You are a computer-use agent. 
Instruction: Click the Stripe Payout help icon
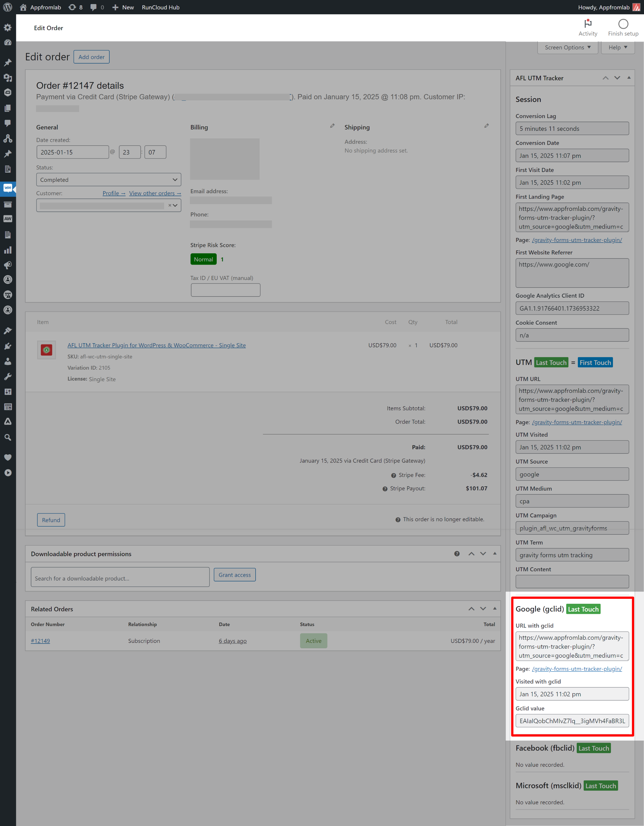pyautogui.click(x=385, y=489)
